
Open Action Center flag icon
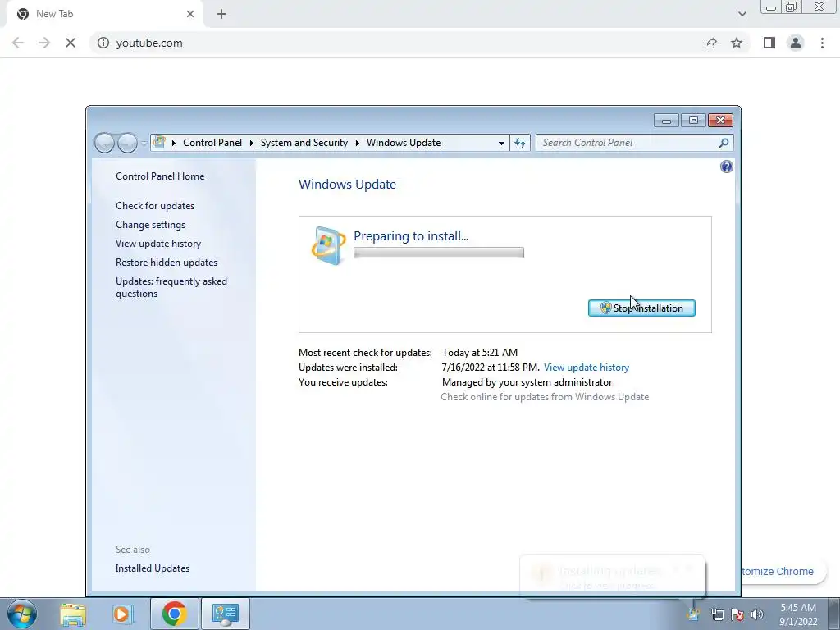(737, 615)
